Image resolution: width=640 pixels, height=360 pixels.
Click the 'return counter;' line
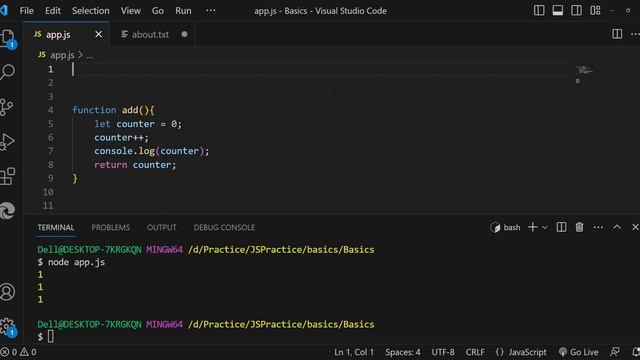pos(135,165)
